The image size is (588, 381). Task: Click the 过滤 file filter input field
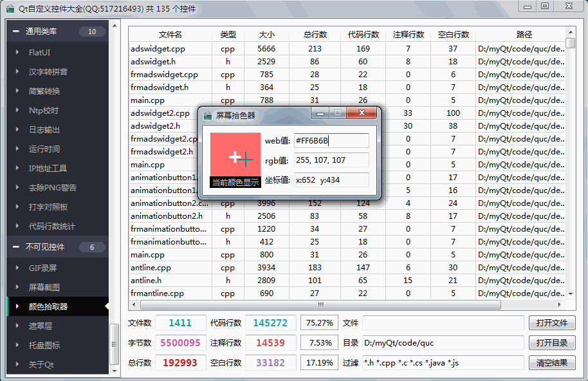pos(443,363)
